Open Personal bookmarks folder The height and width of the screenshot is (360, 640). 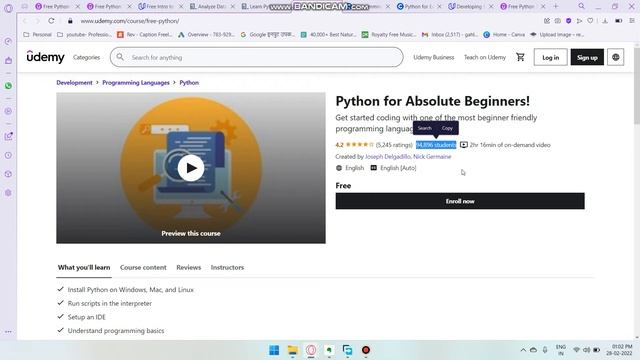pos(37,35)
